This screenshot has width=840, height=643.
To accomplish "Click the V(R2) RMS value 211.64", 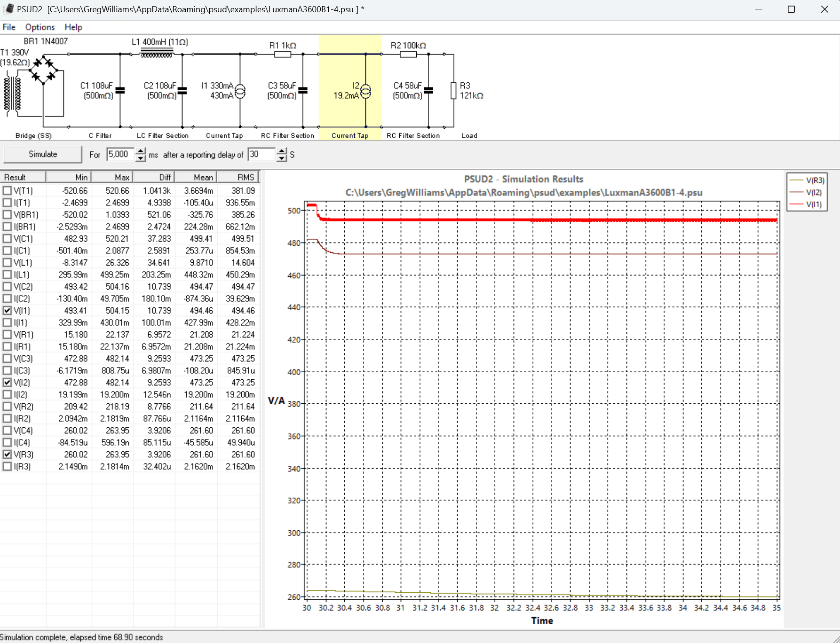I will tap(243, 407).
